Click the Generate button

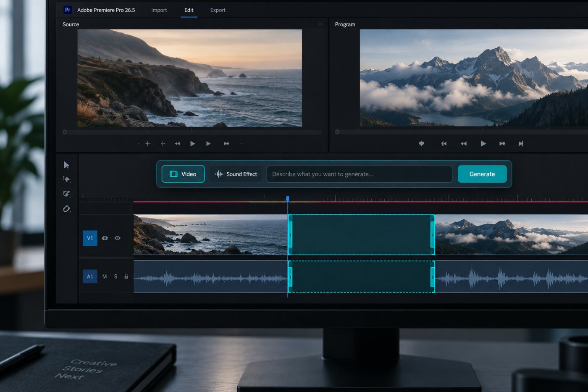[482, 174]
